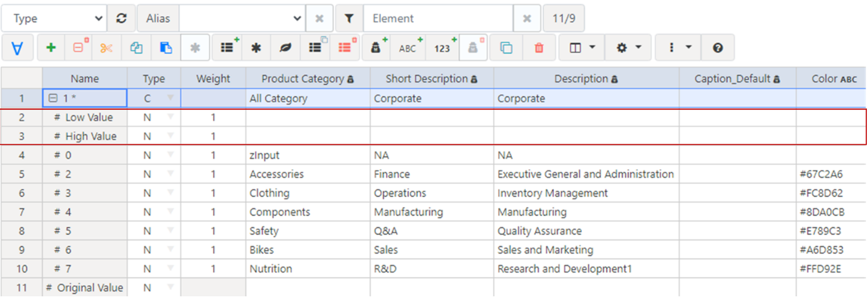Image resolution: width=868 pixels, height=298 pixels.
Task: Click the Caption_Default column header
Action: pos(738,79)
